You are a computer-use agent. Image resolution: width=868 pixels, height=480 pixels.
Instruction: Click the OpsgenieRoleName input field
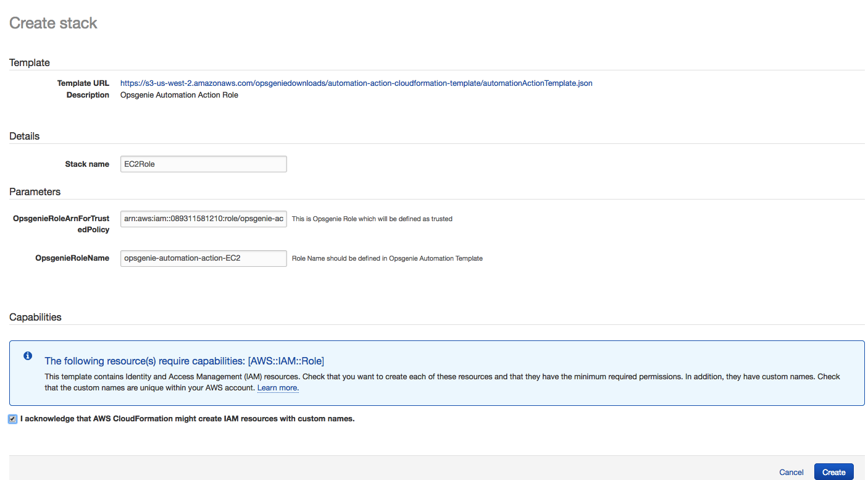click(204, 258)
